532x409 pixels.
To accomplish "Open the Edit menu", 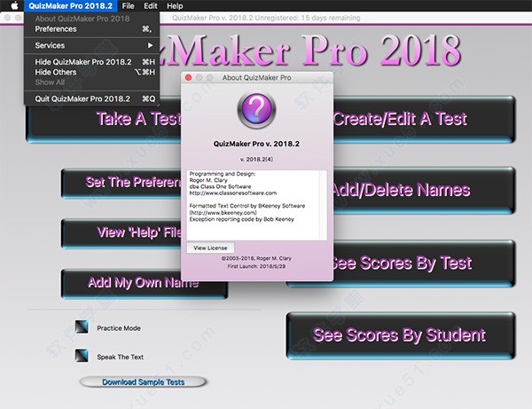I will (x=151, y=6).
